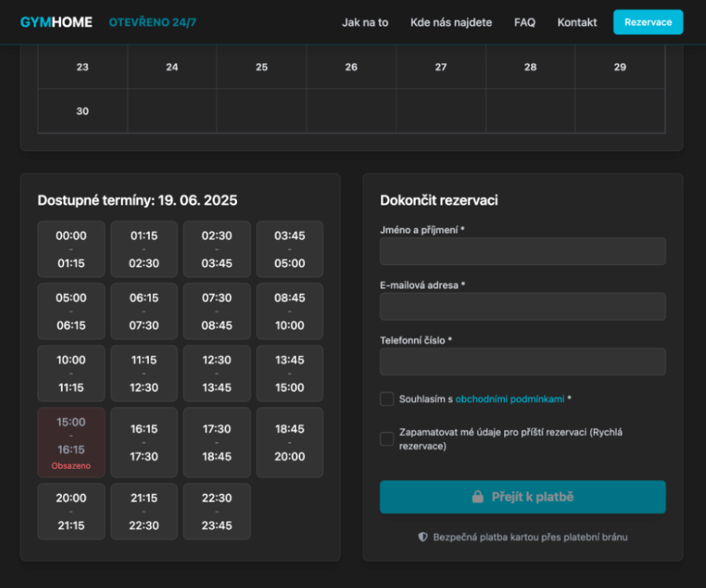Pick the 07:30 – 08:45 slot
The image size is (706, 588).
(217, 311)
